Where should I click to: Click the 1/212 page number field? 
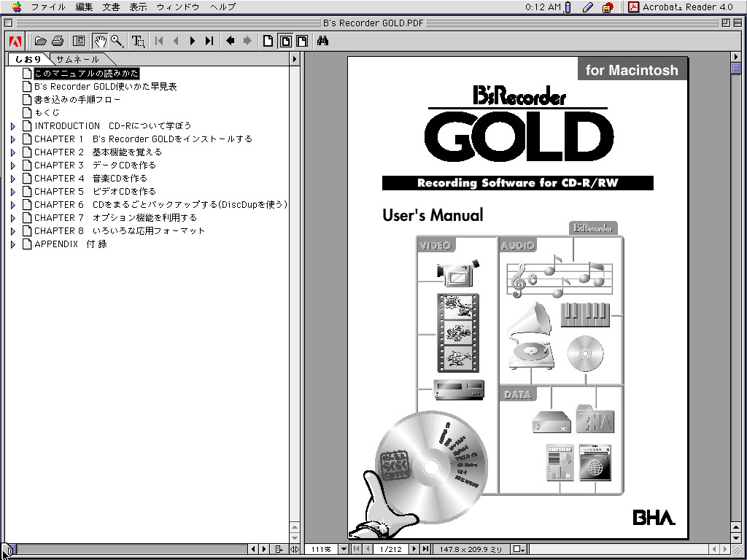pyautogui.click(x=391, y=549)
